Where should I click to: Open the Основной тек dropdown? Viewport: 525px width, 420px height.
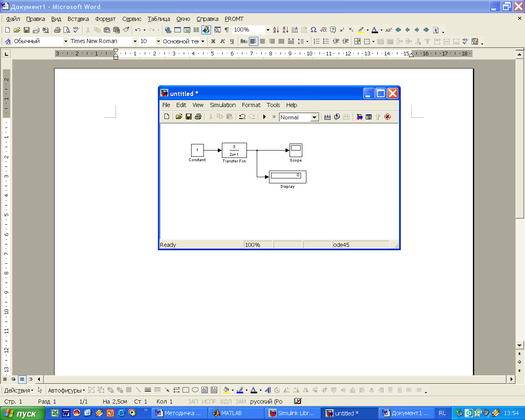click(203, 41)
